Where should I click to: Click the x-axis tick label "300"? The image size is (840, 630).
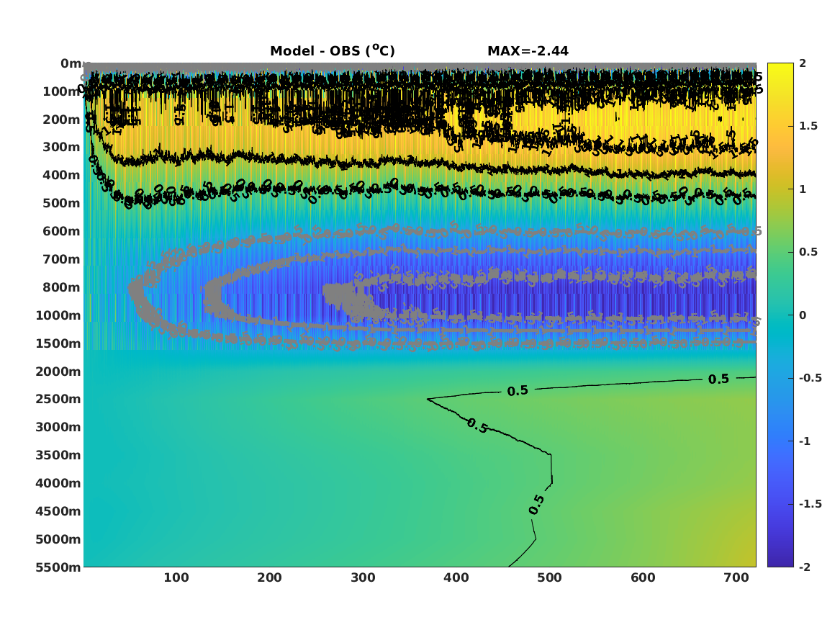363,577
